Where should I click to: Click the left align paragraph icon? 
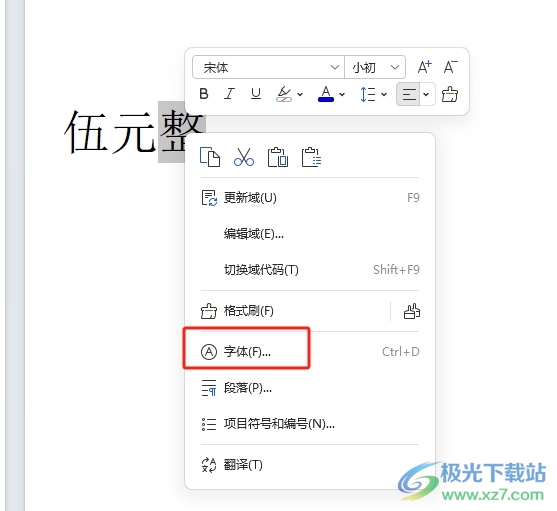pyautogui.click(x=409, y=94)
